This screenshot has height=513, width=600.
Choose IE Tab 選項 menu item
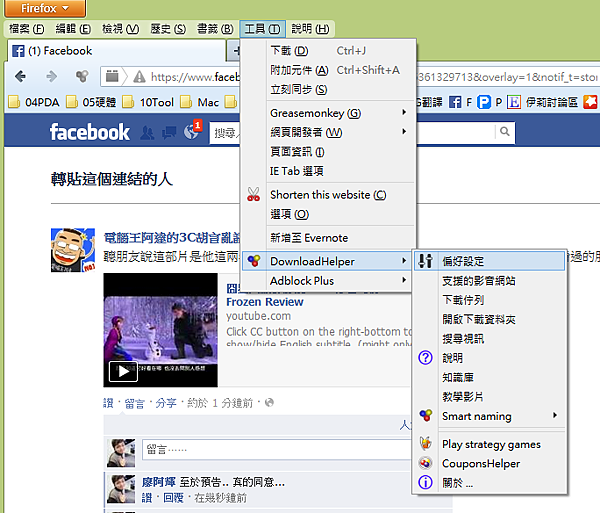(329, 171)
